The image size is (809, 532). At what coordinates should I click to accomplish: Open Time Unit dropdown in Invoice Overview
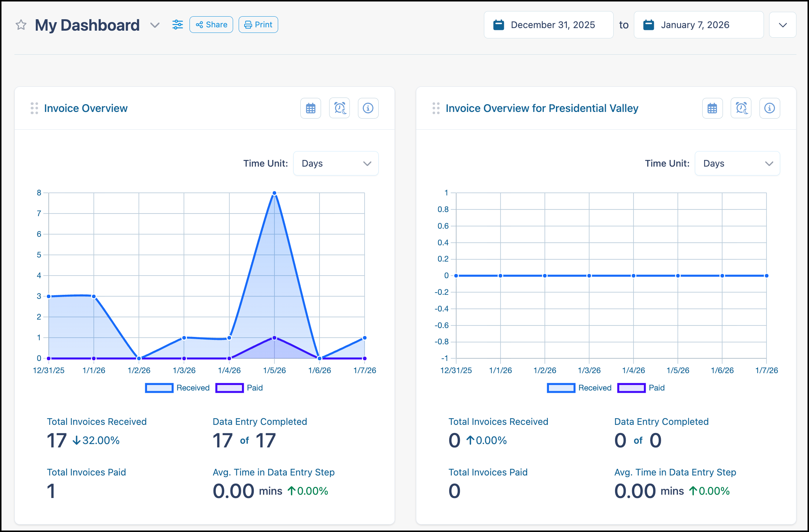(x=336, y=163)
